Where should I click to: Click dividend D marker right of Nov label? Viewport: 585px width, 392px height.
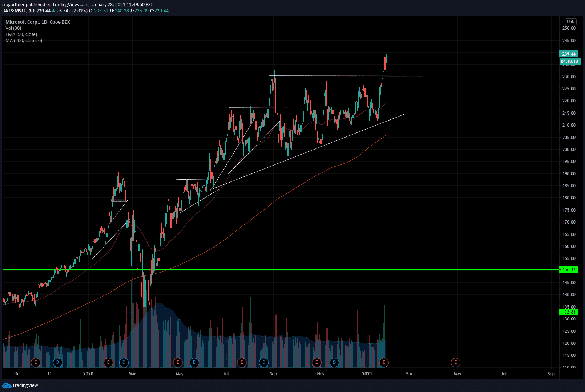pyautogui.click(x=334, y=362)
